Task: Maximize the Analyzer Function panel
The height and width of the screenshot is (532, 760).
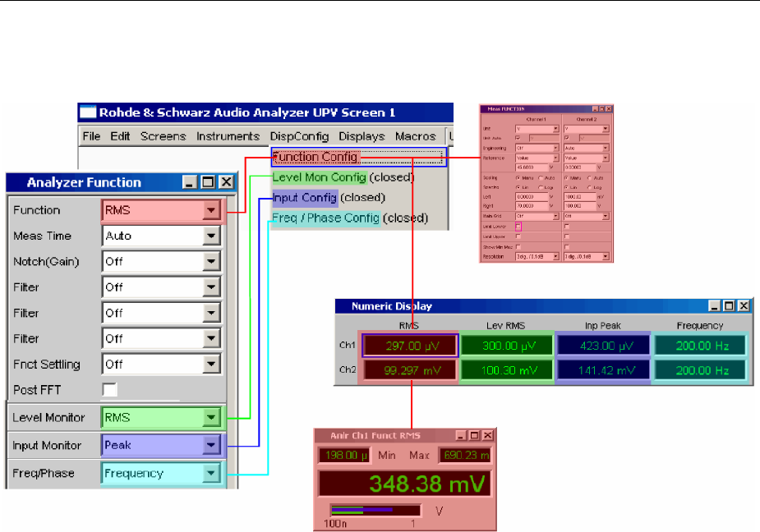Action: pyautogui.click(x=208, y=182)
